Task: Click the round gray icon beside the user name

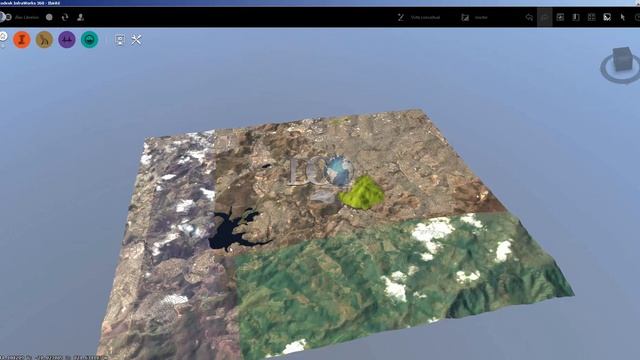Action: [49, 17]
